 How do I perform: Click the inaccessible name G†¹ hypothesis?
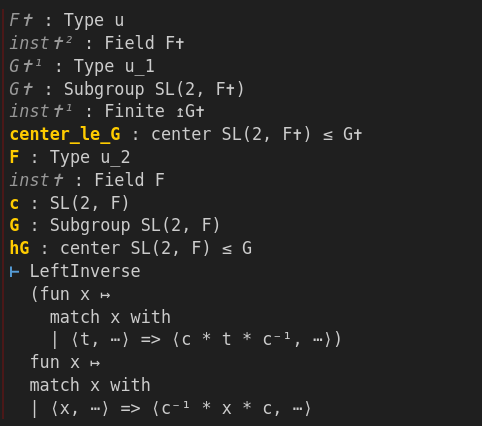25,66
